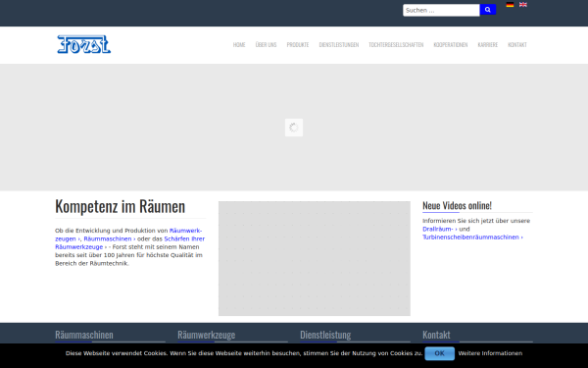The image size is (588, 368).
Task: Click the magnifier search button
Action: [487, 10]
